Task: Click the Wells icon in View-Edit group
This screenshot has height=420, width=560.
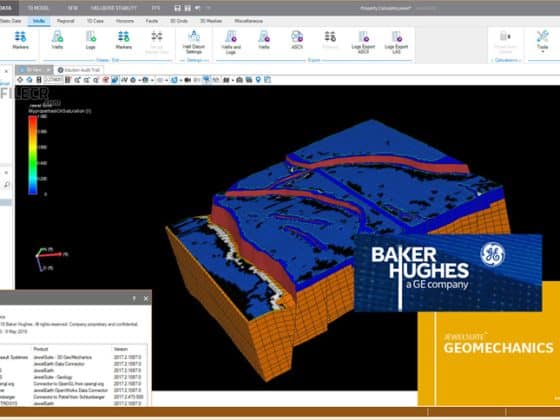Action: coord(57,40)
